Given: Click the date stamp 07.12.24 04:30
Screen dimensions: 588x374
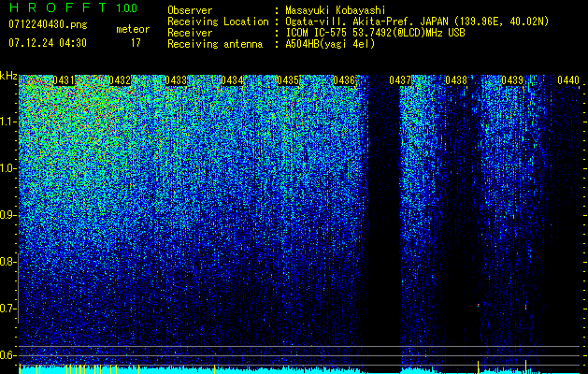Looking at the screenshot, I should click(48, 43).
